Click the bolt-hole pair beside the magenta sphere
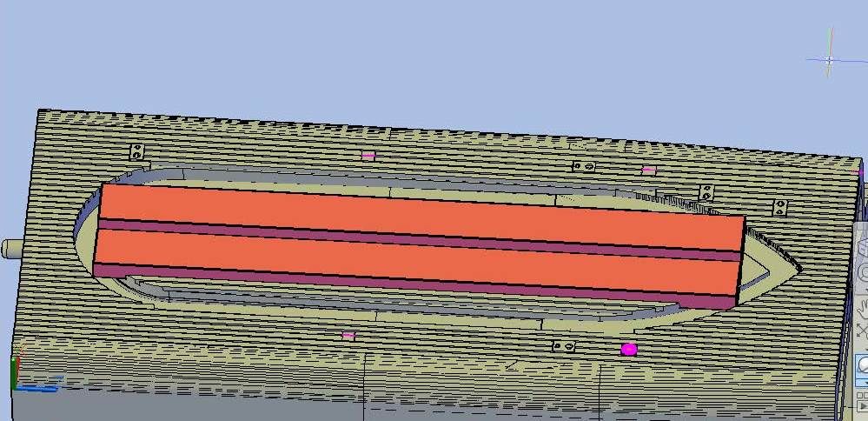 coord(563,347)
